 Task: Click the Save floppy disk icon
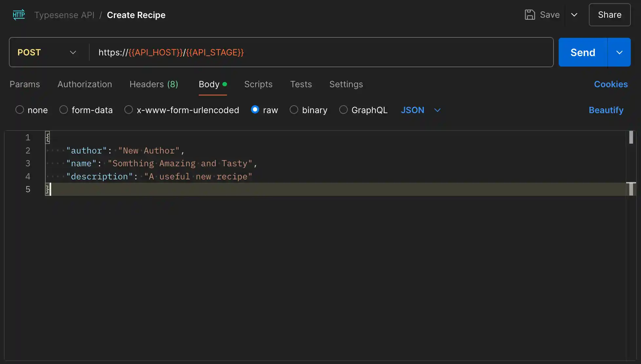[x=529, y=15]
